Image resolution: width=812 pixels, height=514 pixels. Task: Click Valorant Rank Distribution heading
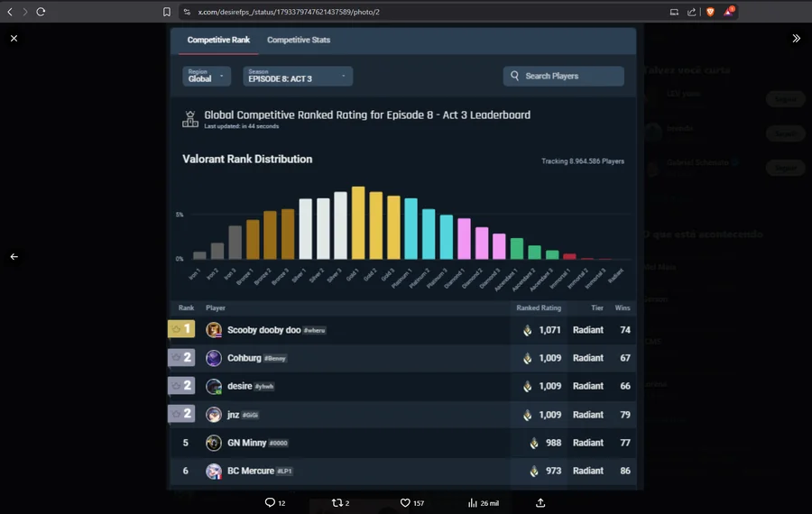[x=247, y=160]
